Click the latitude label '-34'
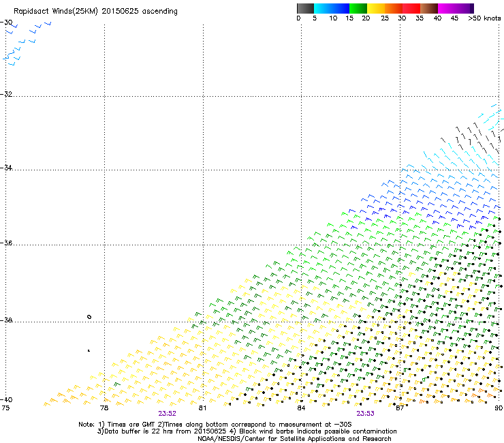This screenshot has height=443, width=504. pyautogui.click(x=6, y=168)
